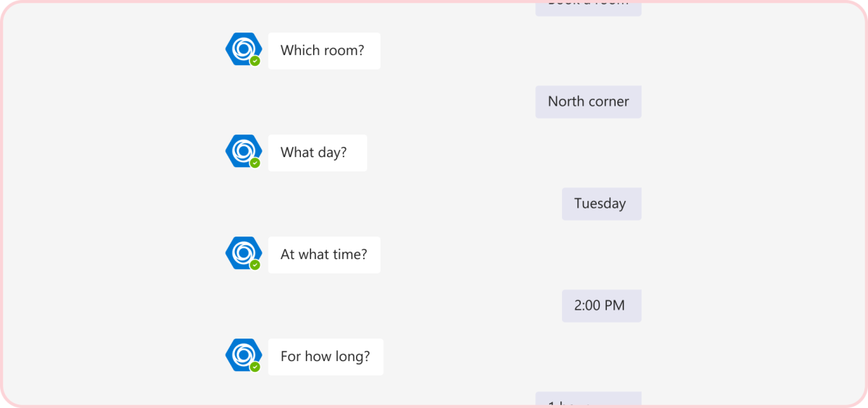This screenshot has height=408, width=868.
Task: Click the bot avatar beside "For how long?"
Action: click(x=242, y=355)
